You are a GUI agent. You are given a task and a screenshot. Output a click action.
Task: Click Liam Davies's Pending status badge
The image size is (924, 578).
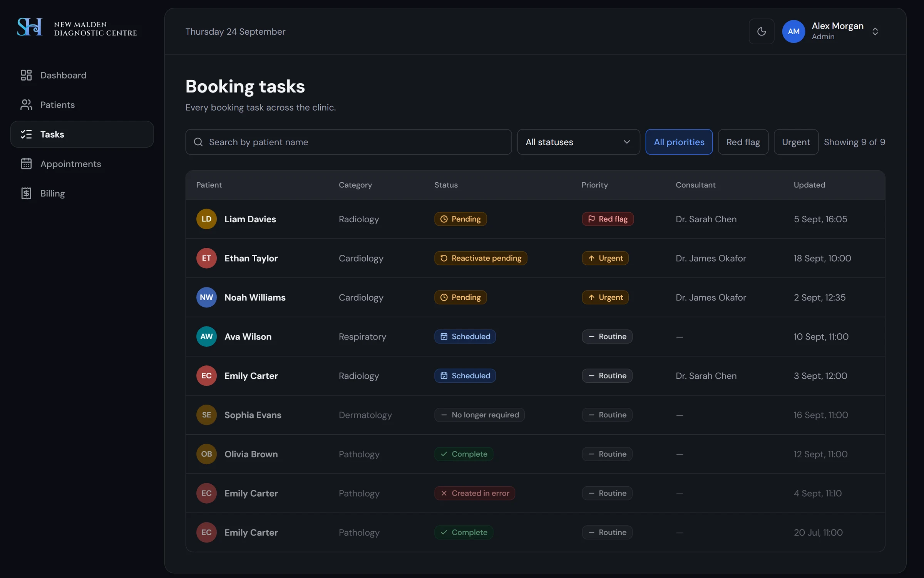point(460,219)
